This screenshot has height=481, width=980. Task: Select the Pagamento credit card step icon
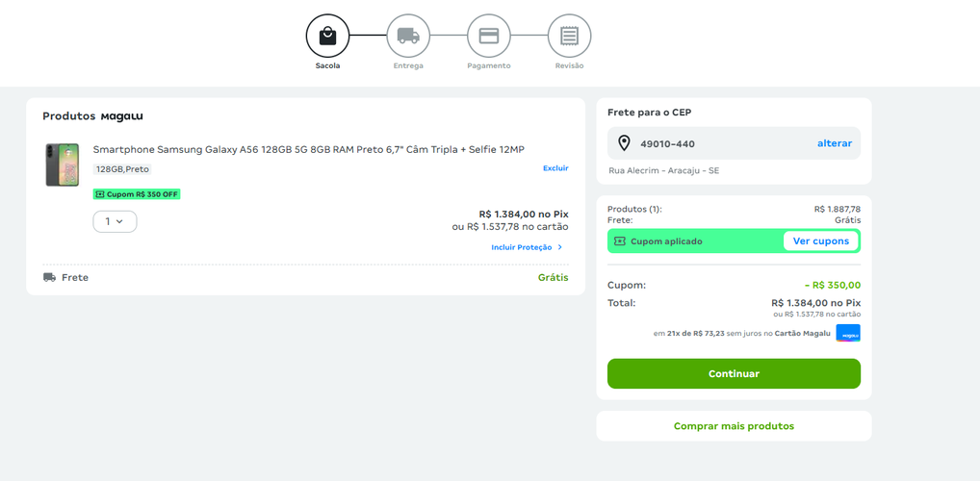(489, 36)
